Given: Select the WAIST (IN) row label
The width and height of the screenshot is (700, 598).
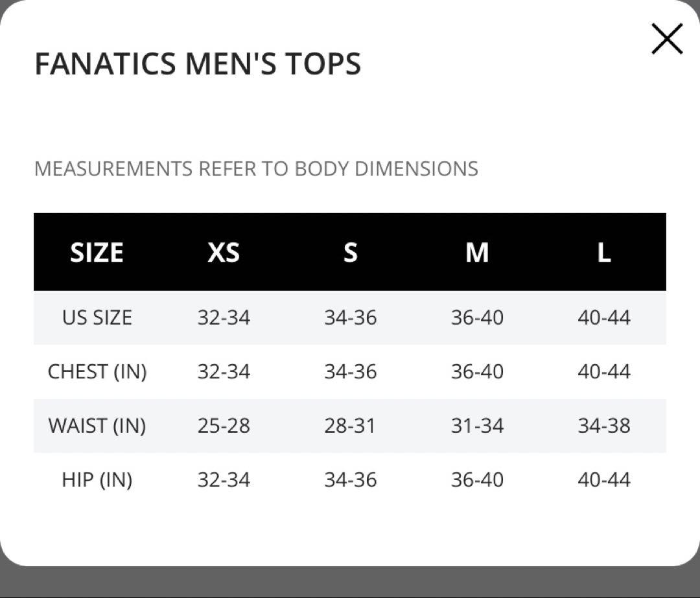Looking at the screenshot, I should point(97,426).
